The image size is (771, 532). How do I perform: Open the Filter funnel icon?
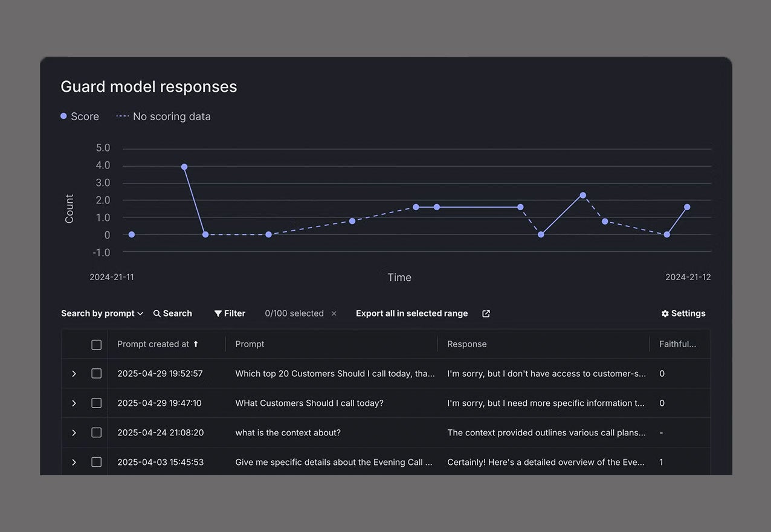point(218,313)
